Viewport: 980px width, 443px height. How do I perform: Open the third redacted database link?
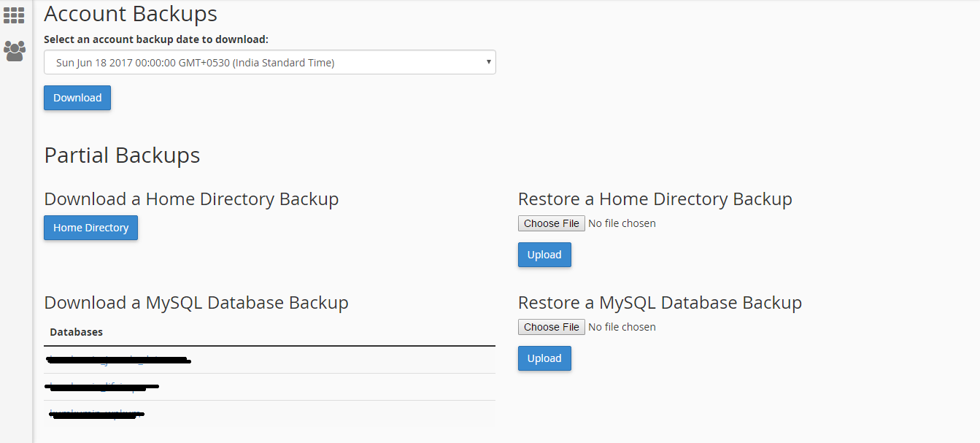point(96,414)
